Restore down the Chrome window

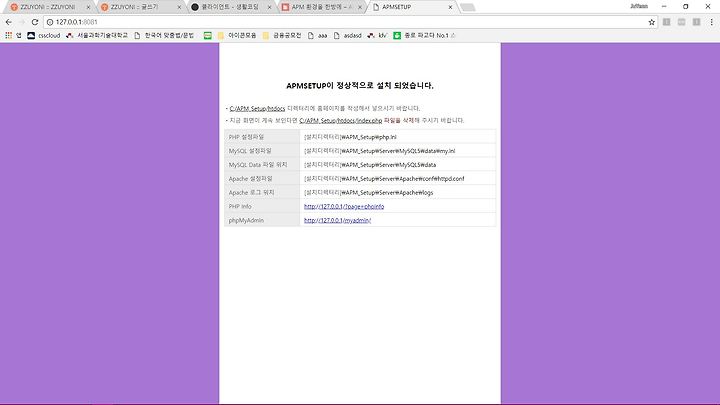[686, 6]
